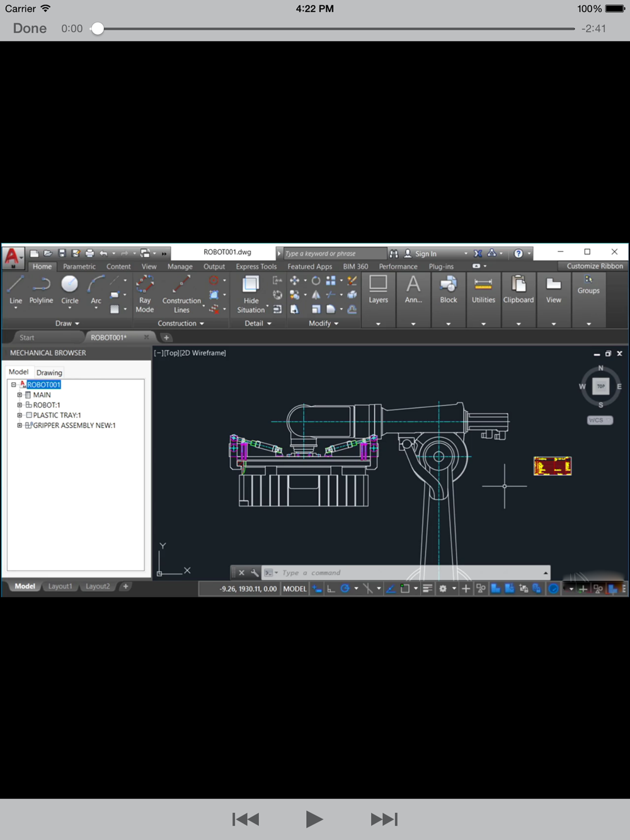Open the Express Tools ribbon tab
The height and width of the screenshot is (840, 630).
[256, 266]
